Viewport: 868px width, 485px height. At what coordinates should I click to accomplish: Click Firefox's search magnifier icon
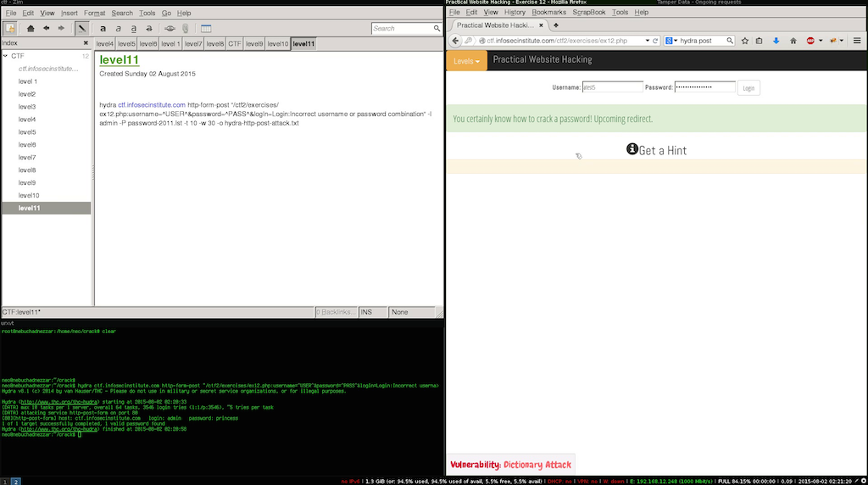(x=730, y=41)
